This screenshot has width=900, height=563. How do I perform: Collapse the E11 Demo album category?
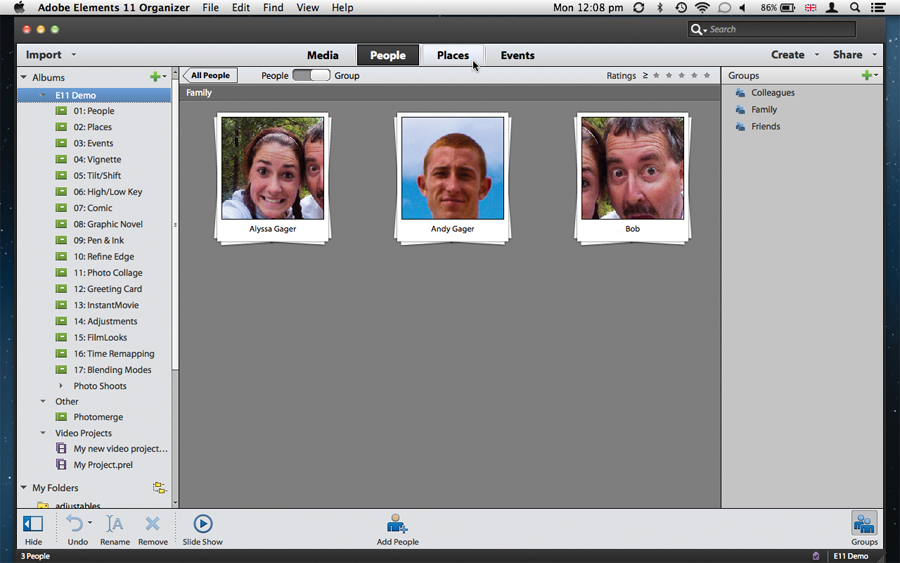pyautogui.click(x=43, y=95)
